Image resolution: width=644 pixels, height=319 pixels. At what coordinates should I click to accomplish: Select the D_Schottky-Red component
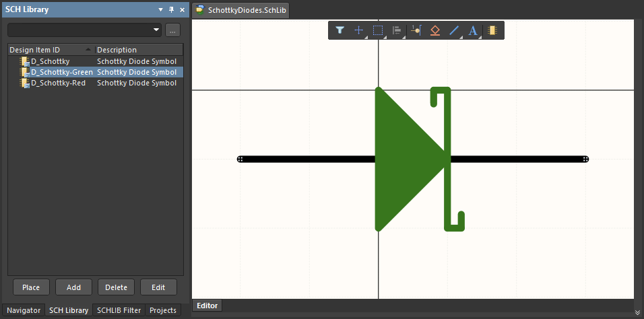[58, 83]
